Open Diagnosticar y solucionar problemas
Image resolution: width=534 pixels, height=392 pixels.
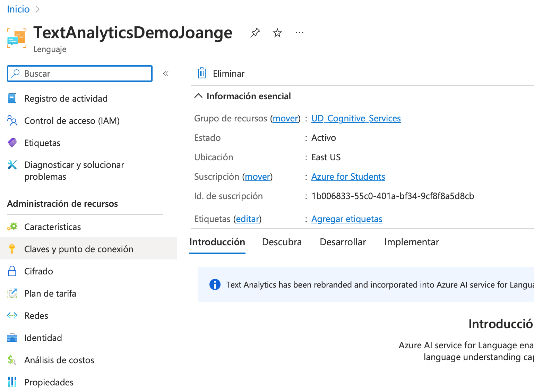[x=74, y=171]
